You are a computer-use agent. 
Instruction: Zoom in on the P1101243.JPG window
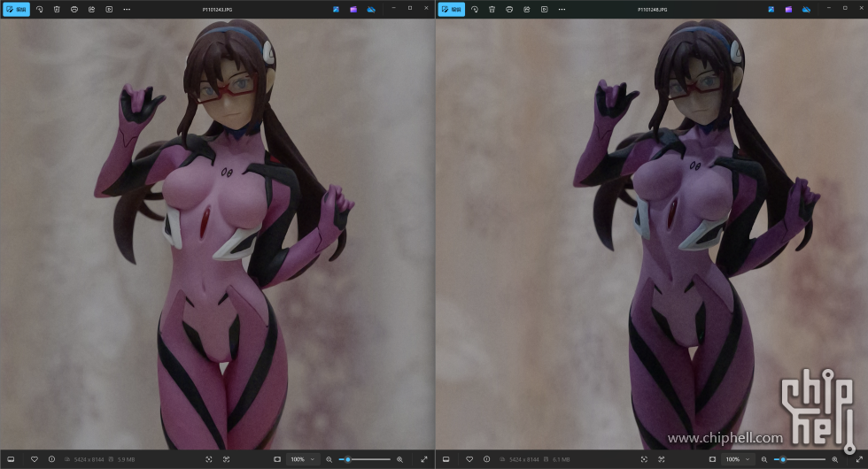click(399, 459)
